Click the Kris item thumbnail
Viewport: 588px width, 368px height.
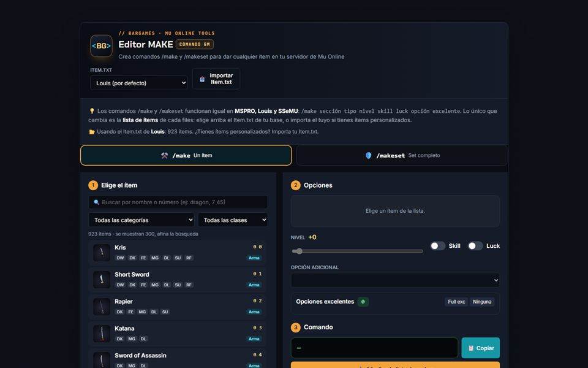(101, 253)
